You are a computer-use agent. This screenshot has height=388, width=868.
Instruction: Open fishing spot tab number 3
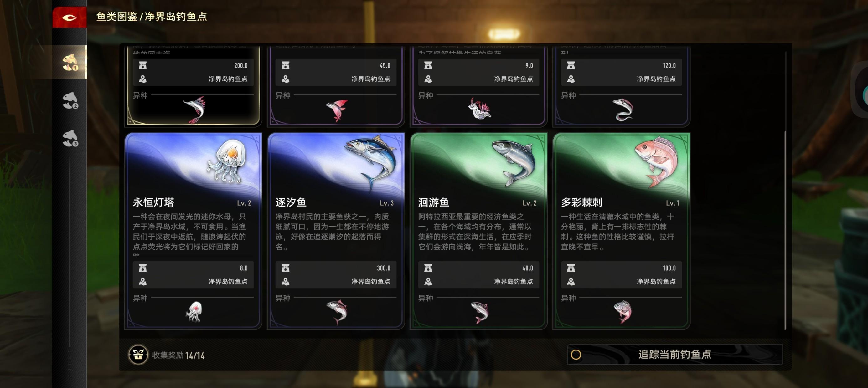(70, 138)
